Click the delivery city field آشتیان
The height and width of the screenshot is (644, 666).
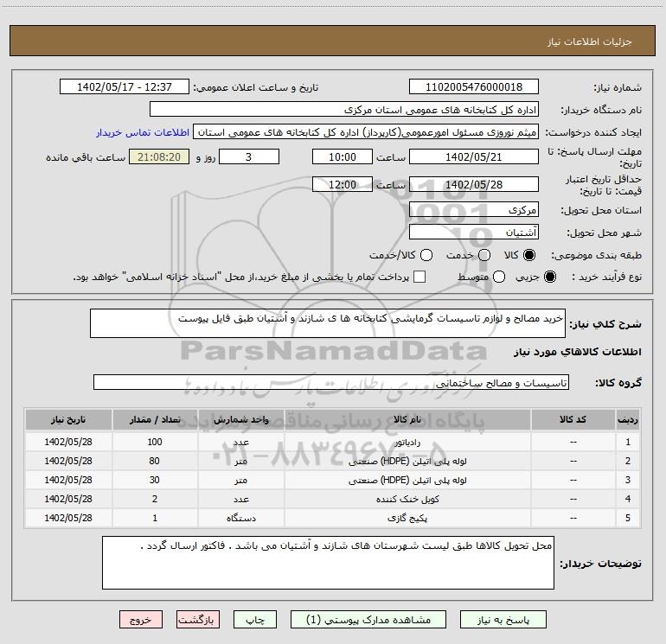click(x=474, y=232)
